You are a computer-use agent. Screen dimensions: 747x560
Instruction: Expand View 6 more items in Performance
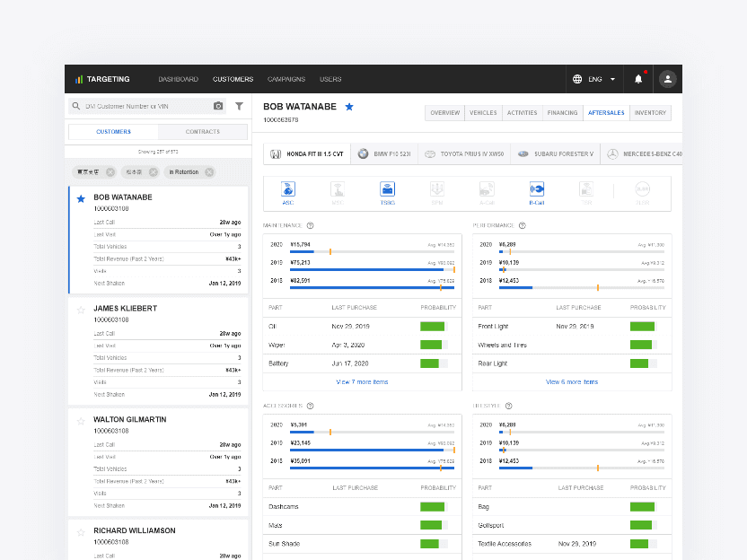(x=572, y=382)
